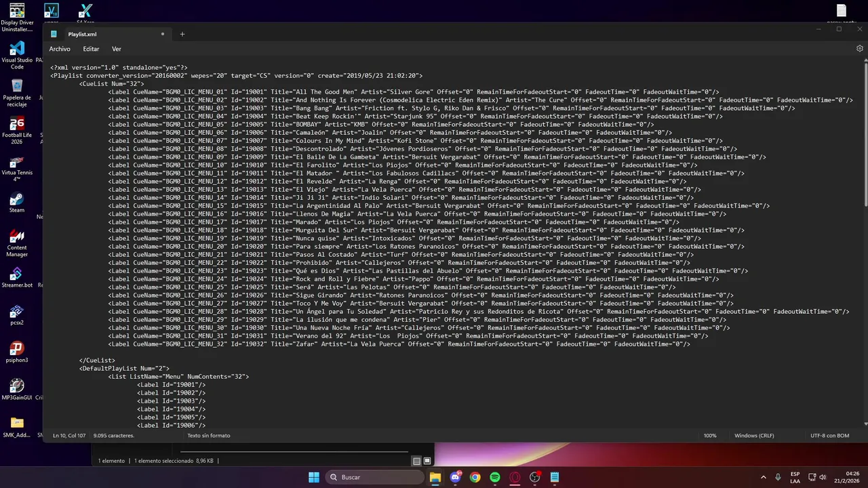
Task: Open the ESP LAA language switcher
Action: 795,477
